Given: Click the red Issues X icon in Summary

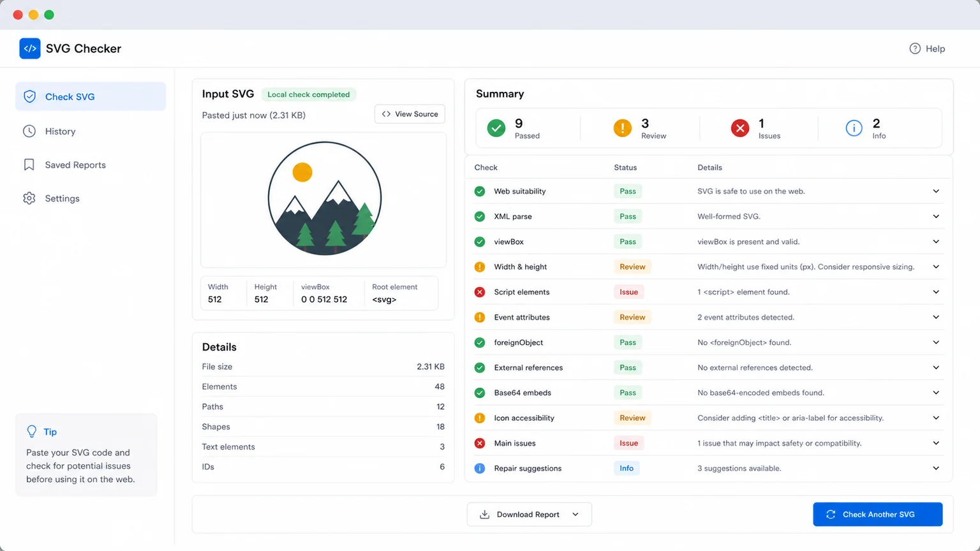Looking at the screenshot, I should click(740, 128).
